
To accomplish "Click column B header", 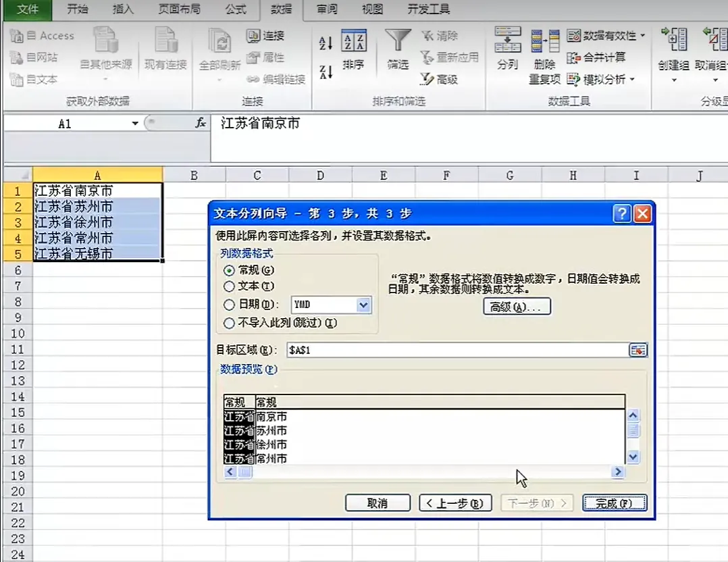I will coord(194,176).
